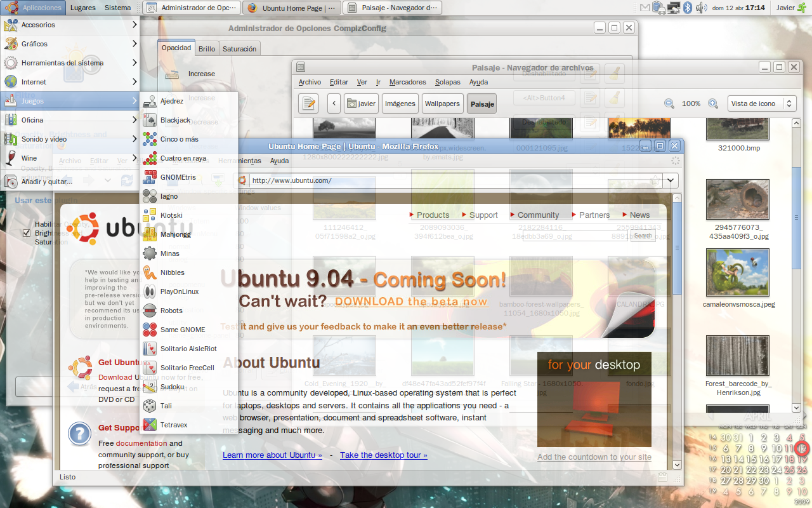Image resolution: width=812 pixels, height=508 pixels.
Task: Expand the Oficina submenu
Action: [70, 120]
